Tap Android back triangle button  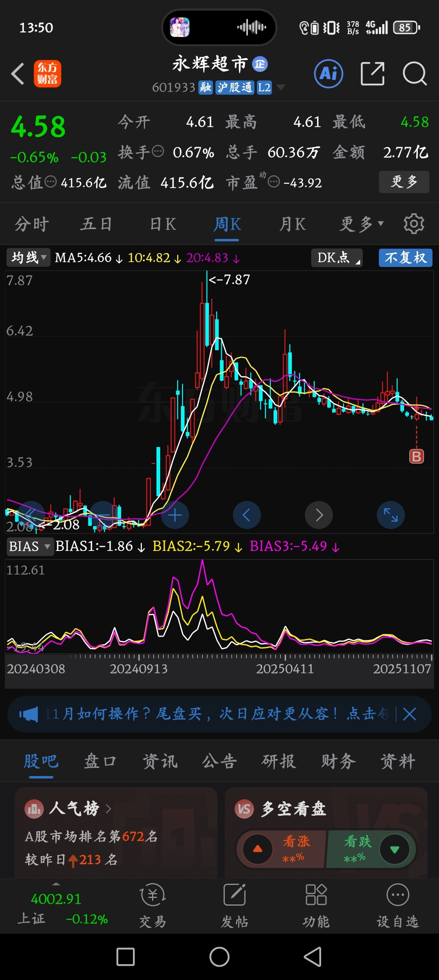click(x=313, y=957)
